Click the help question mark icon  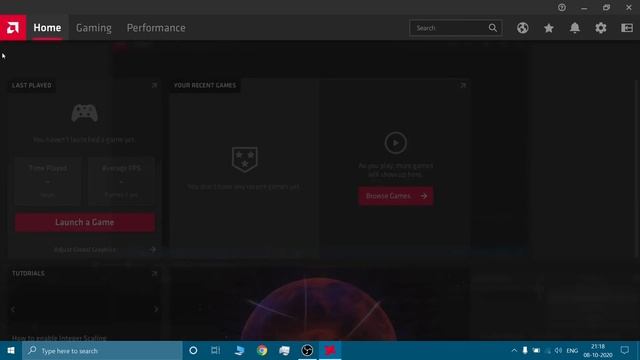pyautogui.click(x=562, y=7)
